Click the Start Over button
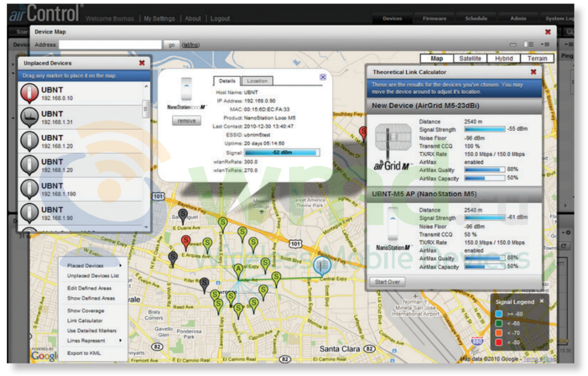Screen dimensions: 588x376 click(x=387, y=282)
